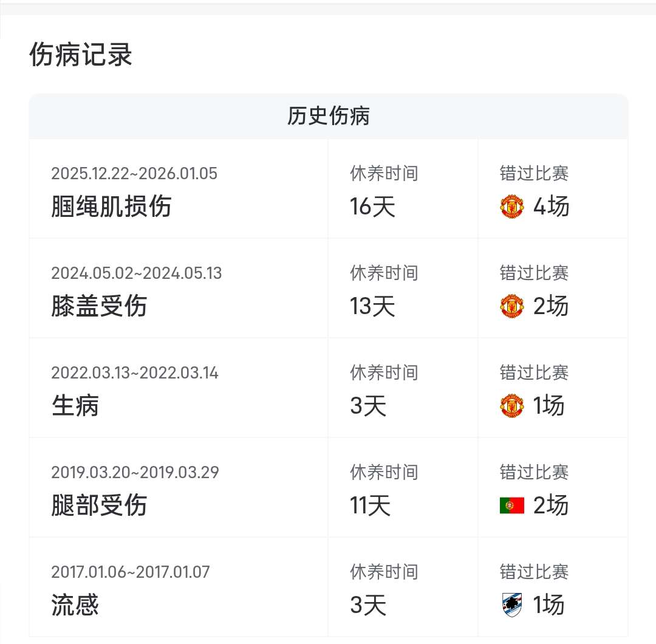This screenshot has width=656, height=644.
Task: Click date range 2019.03.20~2019.03.29
Action: tap(135, 473)
